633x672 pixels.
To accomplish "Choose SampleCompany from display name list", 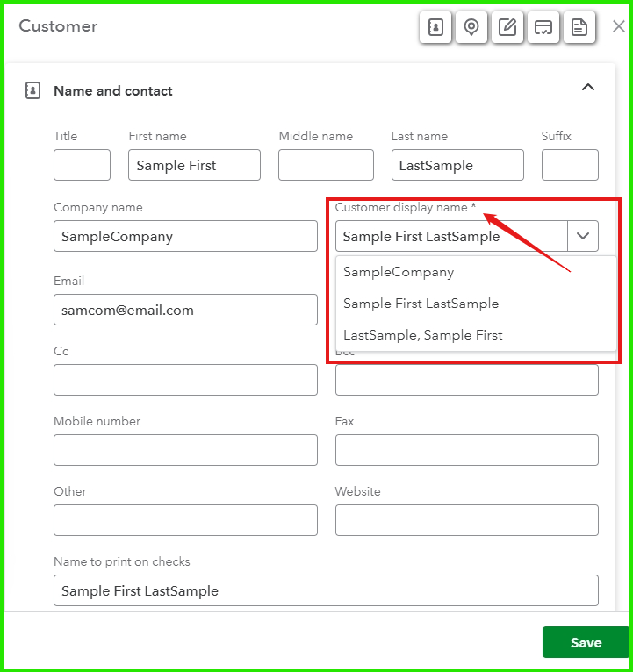I will click(x=399, y=272).
